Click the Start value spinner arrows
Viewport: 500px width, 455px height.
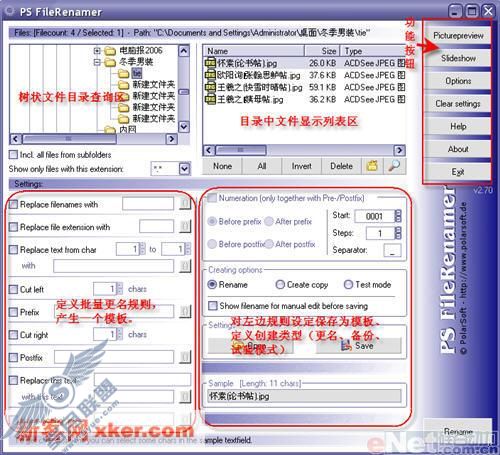398,216
